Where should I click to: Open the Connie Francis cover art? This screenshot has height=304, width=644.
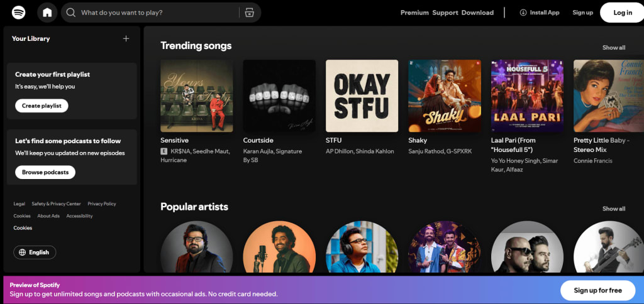(609, 96)
